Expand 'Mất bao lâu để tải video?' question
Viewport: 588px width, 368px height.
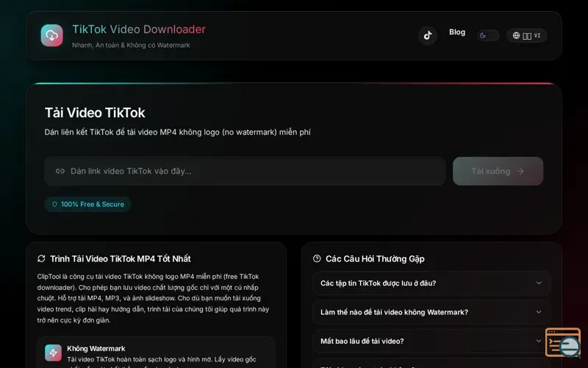431,341
